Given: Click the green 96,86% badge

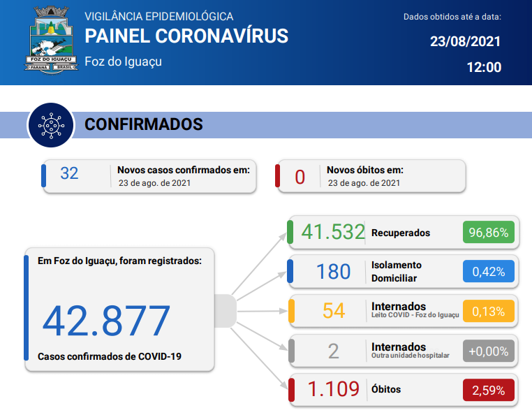Looking at the screenshot, I should [489, 232].
